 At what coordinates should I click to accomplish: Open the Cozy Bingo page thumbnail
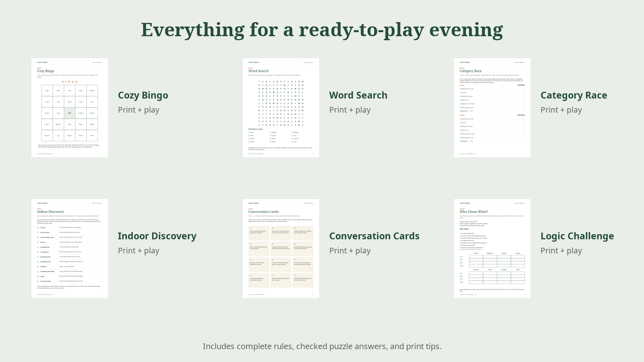point(70,108)
